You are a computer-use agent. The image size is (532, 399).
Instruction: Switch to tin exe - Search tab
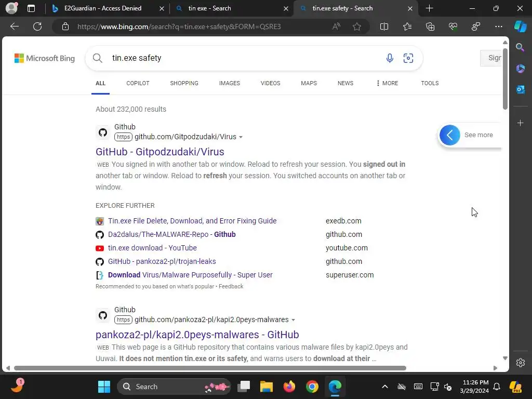point(209,8)
